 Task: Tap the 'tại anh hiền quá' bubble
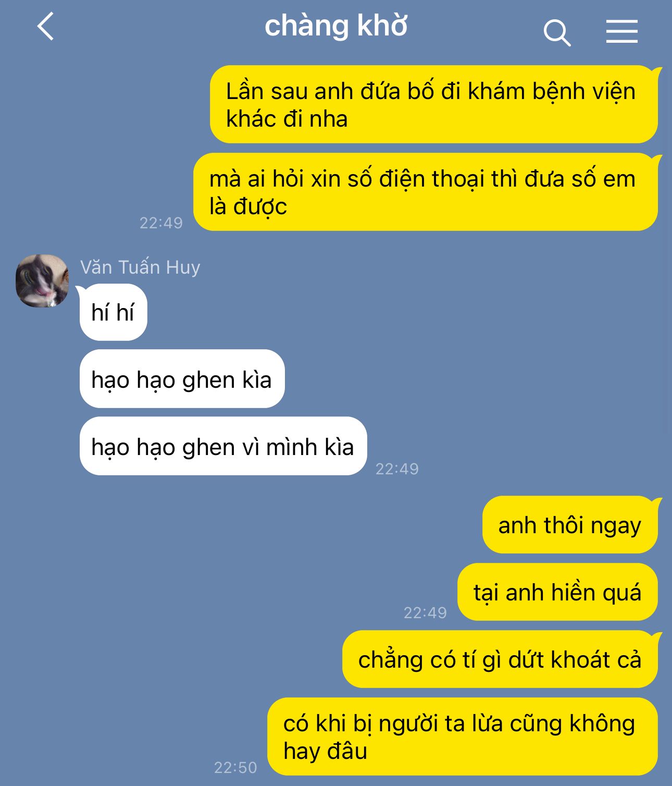point(557,592)
